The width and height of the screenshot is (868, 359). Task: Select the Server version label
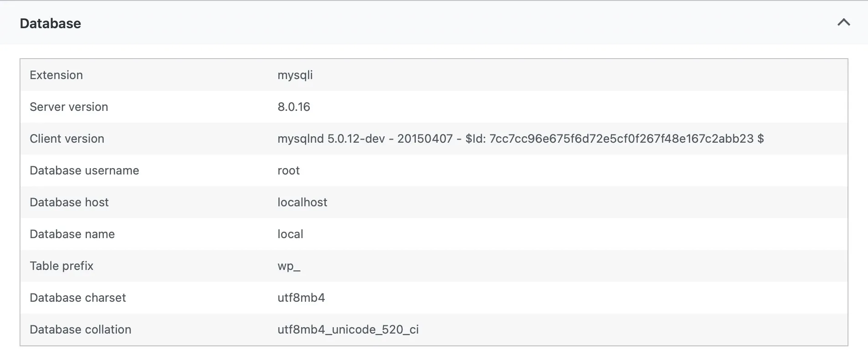[69, 107]
